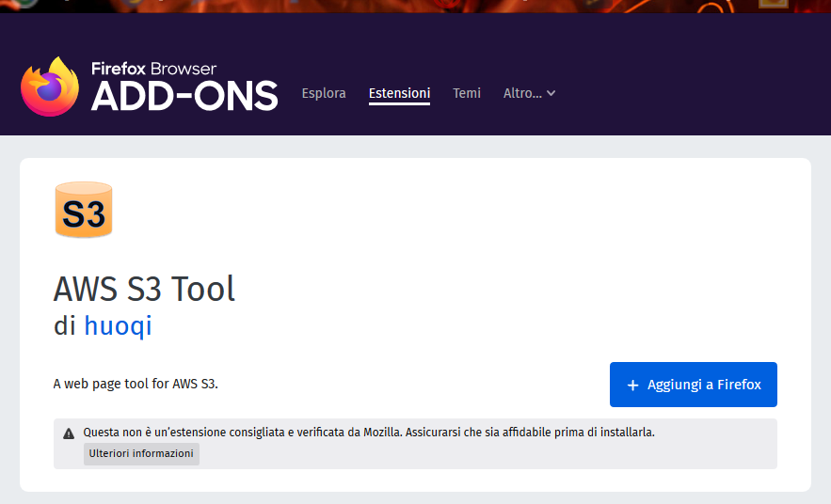
Task: Click the 'Questa non è un'estensione consigliata' warning text
Action: pos(369,432)
